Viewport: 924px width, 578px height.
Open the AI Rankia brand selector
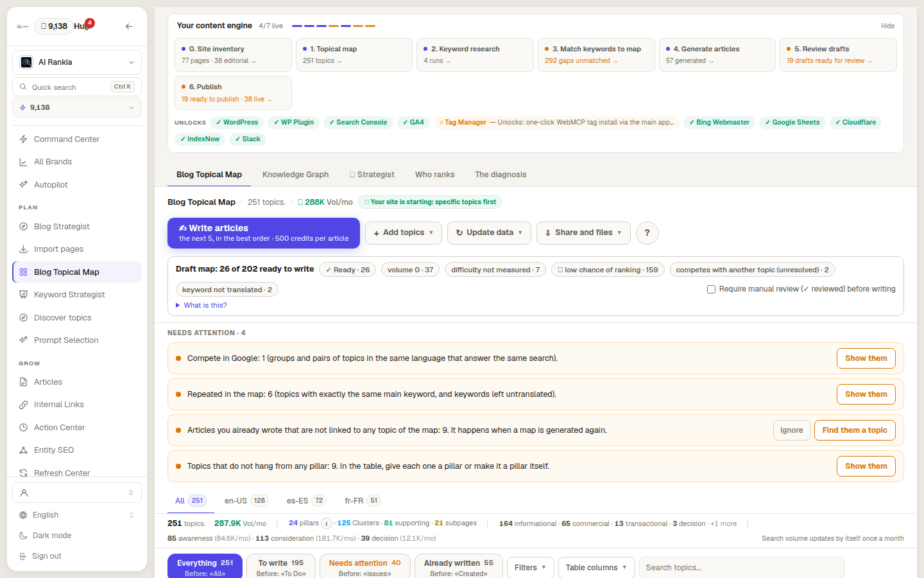[77, 62]
